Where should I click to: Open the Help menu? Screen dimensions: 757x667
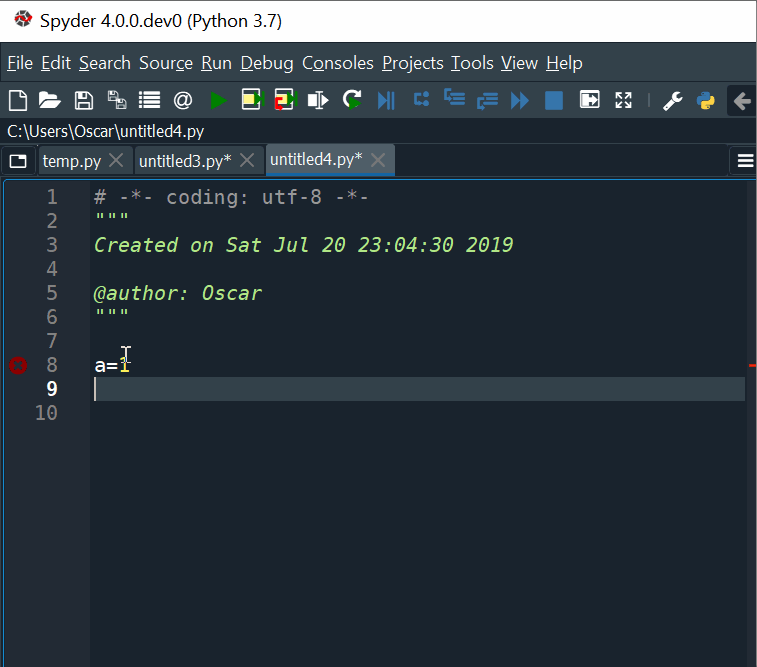click(x=564, y=63)
